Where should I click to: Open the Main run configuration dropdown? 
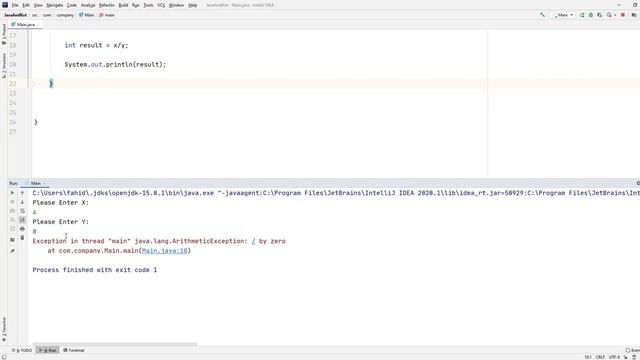coord(564,15)
